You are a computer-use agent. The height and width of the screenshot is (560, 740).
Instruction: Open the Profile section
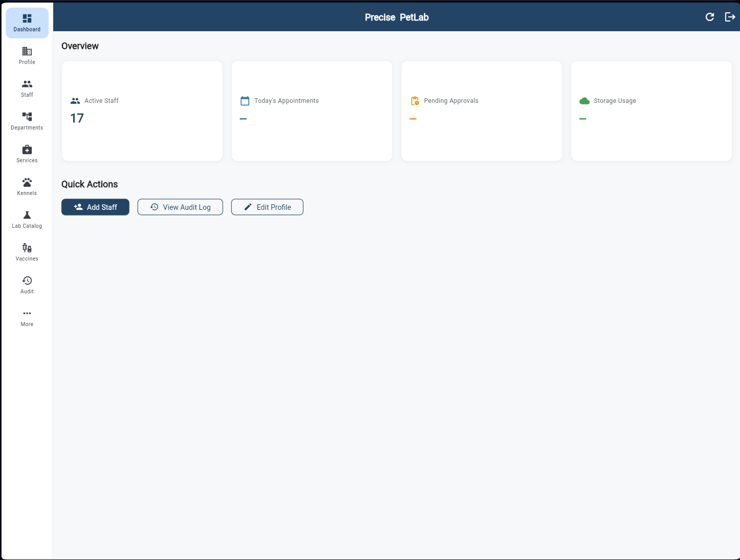(27, 55)
